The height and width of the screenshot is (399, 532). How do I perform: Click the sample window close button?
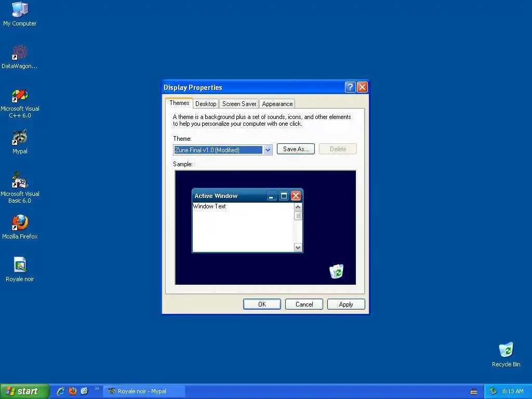296,196
